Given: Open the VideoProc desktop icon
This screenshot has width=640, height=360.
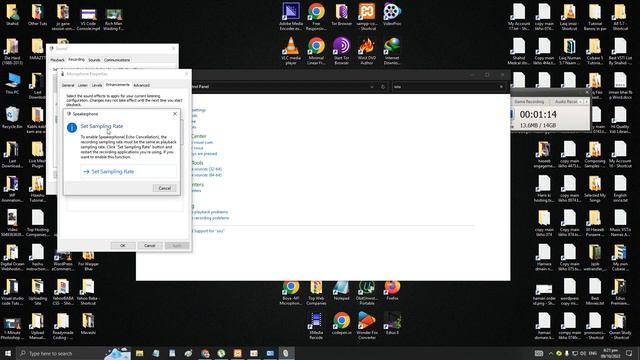Looking at the screenshot, I should click(x=392, y=15).
